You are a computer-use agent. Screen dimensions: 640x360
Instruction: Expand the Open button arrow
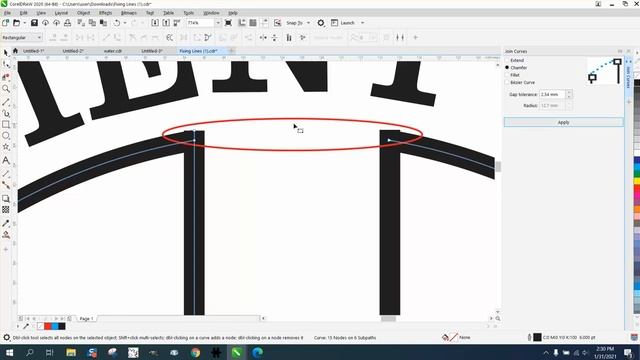(x=24, y=23)
